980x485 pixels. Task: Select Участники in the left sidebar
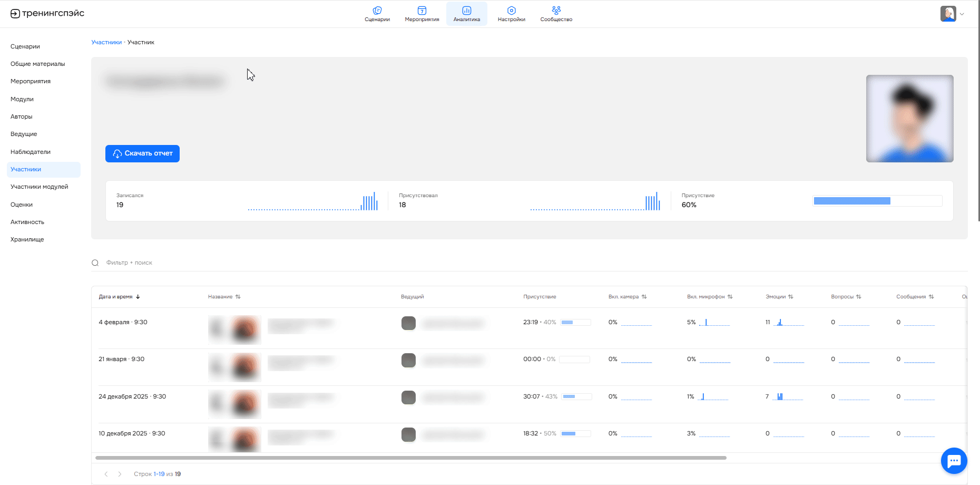tap(44, 169)
